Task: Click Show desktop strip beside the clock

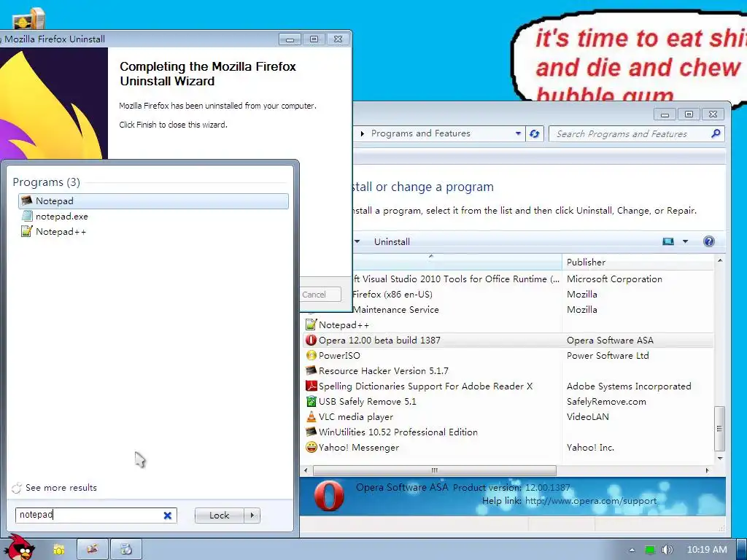Action: point(742,549)
